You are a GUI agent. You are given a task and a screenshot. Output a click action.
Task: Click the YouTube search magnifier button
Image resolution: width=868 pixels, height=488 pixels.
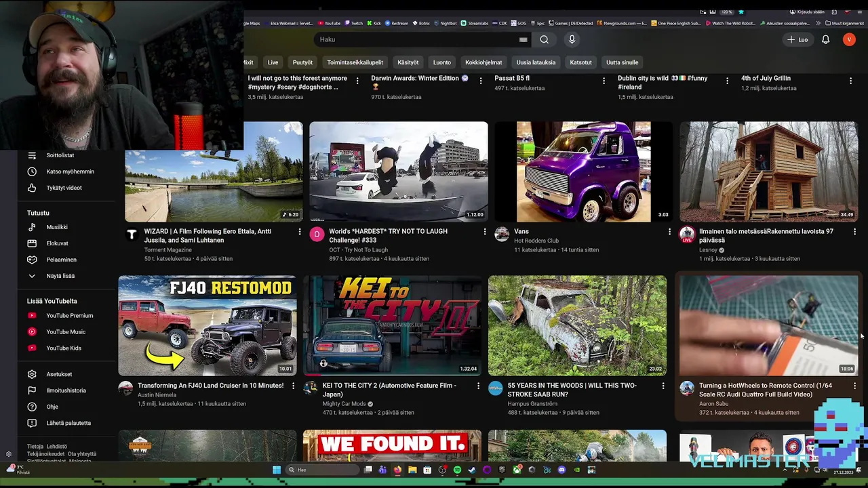click(544, 39)
